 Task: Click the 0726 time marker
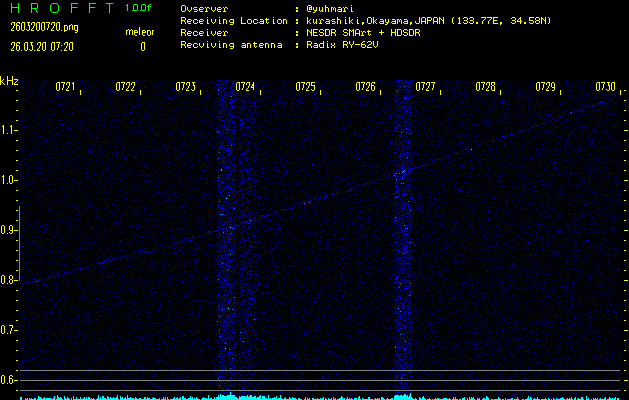pos(365,87)
